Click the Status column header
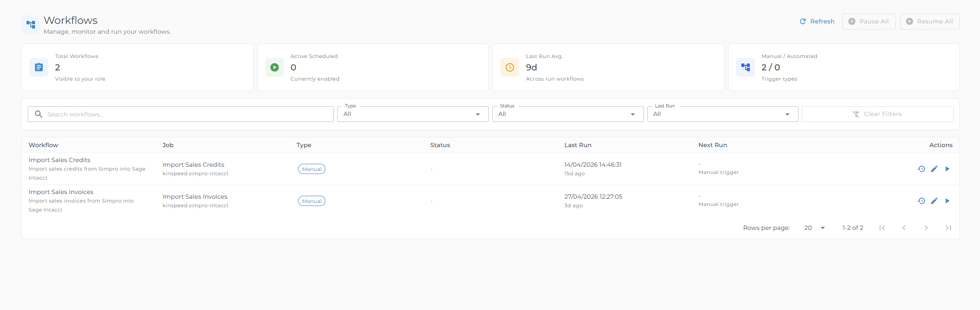 click(440, 145)
